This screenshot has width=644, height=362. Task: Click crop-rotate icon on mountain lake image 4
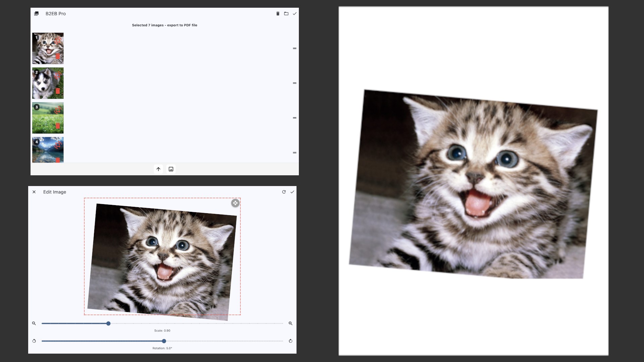click(58, 144)
